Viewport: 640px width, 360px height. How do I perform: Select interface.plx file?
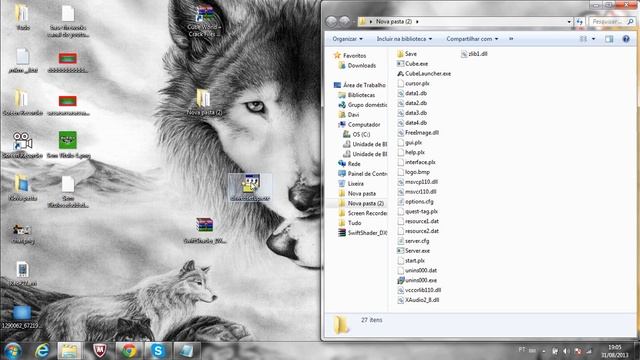(x=416, y=162)
